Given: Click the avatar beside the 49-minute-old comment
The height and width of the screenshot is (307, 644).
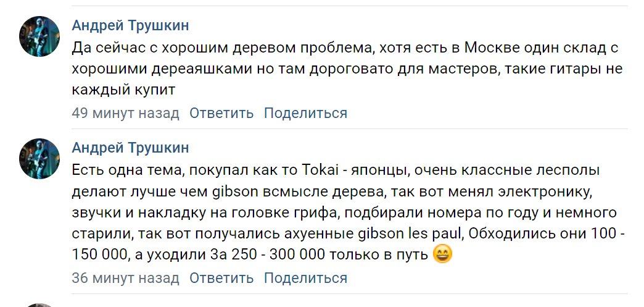Looking at the screenshot, I should (40, 36).
